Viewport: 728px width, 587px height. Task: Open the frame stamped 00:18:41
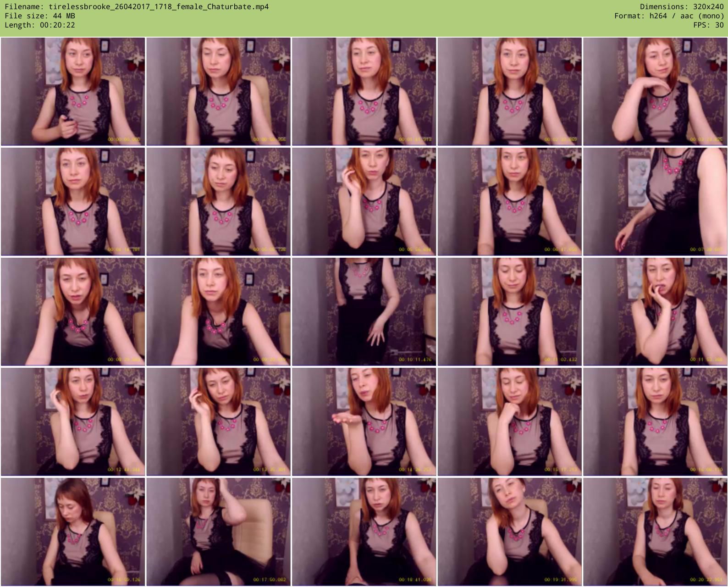[x=364, y=532]
